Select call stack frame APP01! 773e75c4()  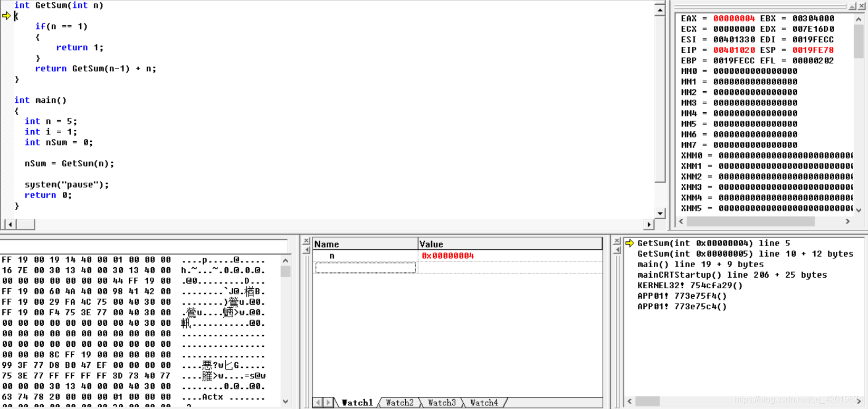[682, 306]
